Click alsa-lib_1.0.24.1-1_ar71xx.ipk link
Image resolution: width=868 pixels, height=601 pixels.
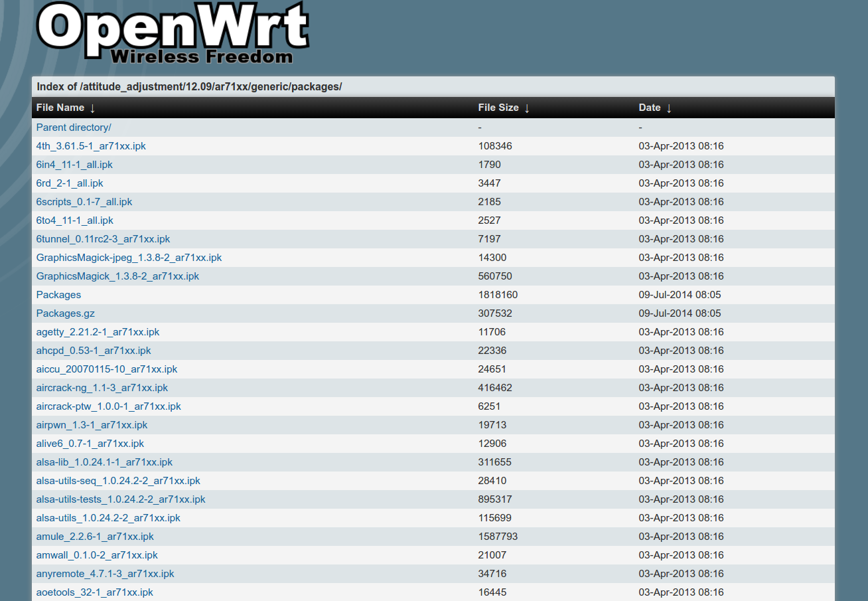pyautogui.click(x=104, y=462)
